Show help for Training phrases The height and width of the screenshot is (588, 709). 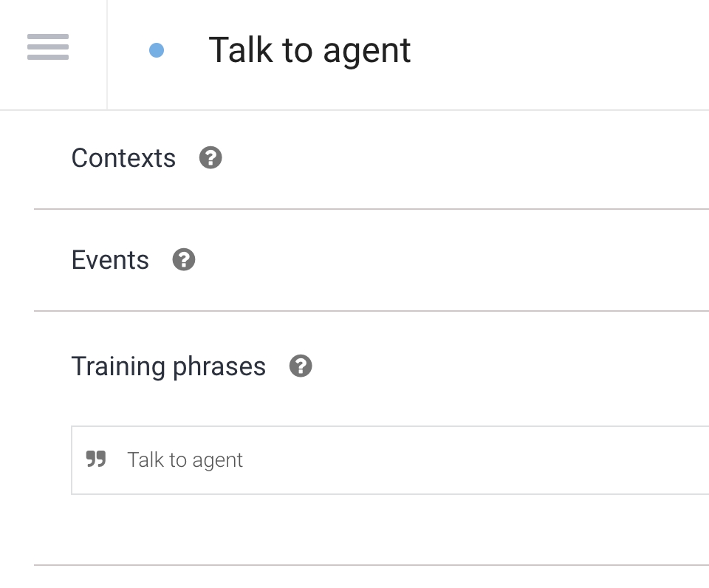301,366
